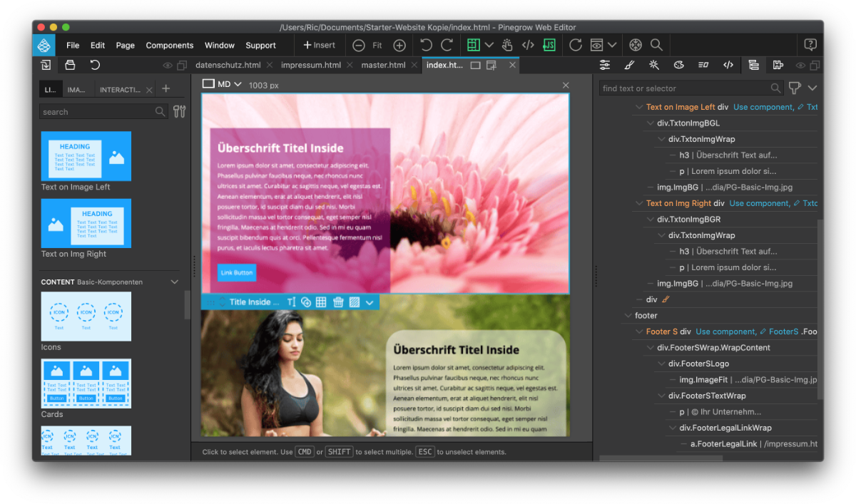Click the Fit zoom button
Viewport: 856px width, 504px height.
(377, 45)
